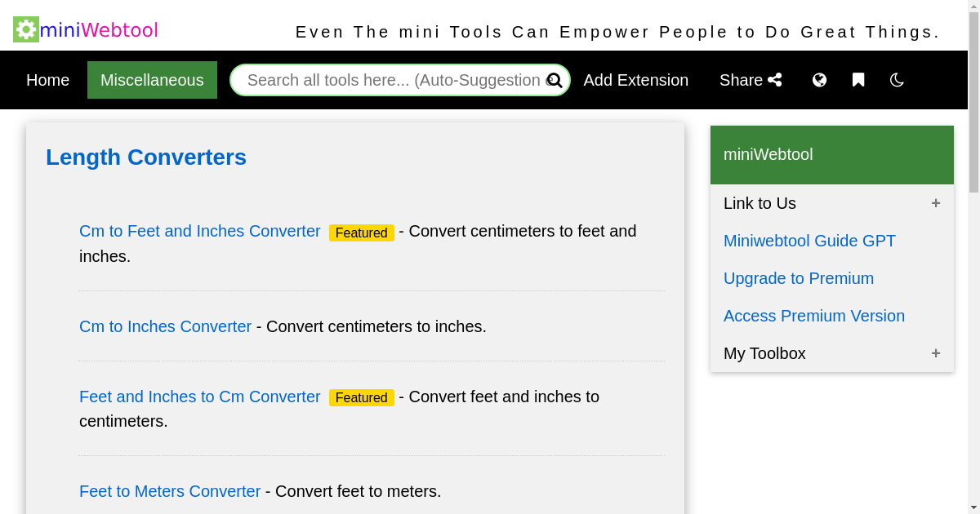
Task: Expand the My Toolbox section
Action: coord(936,353)
